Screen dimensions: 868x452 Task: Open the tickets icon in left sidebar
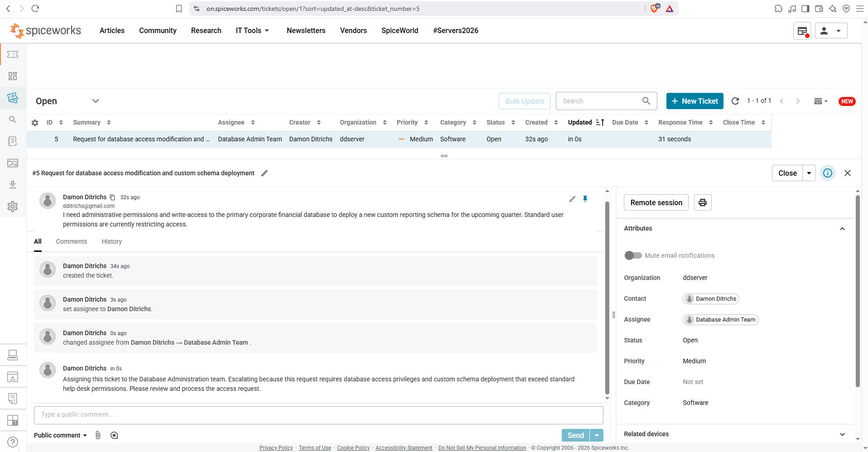[13, 54]
